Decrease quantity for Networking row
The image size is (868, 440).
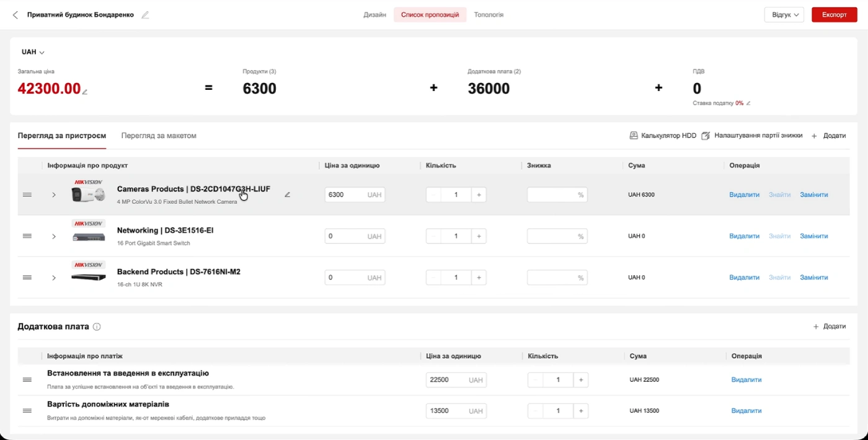point(433,236)
